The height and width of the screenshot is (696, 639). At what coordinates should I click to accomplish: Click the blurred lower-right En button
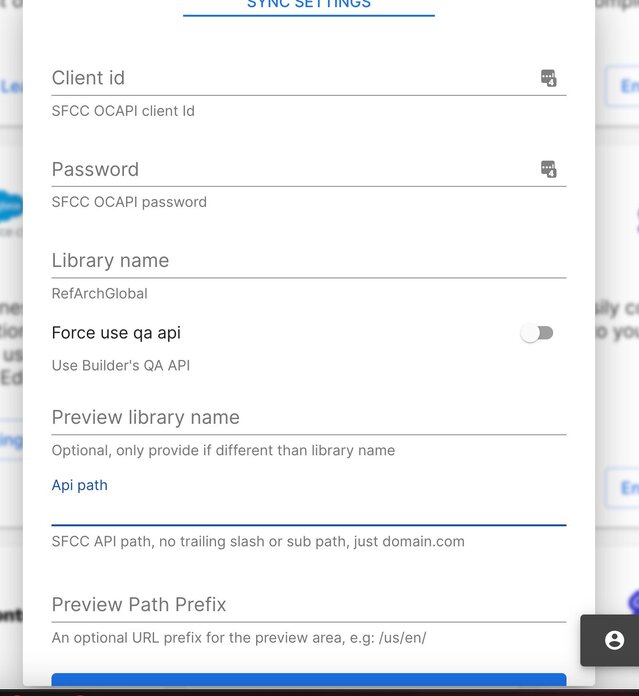coord(623,487)
